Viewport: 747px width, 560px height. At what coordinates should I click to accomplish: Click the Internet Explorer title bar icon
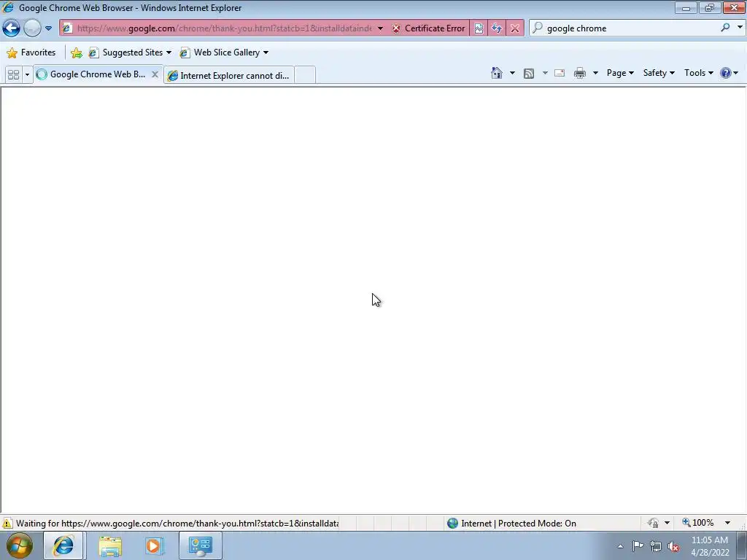click(x=8, y=7)
